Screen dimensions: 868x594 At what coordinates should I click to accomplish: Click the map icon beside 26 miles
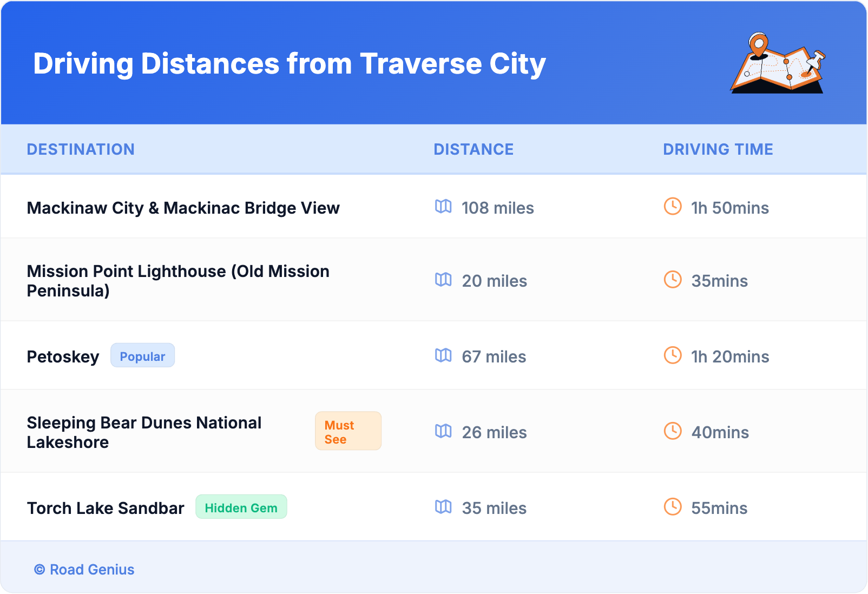[x=443, y=431]
